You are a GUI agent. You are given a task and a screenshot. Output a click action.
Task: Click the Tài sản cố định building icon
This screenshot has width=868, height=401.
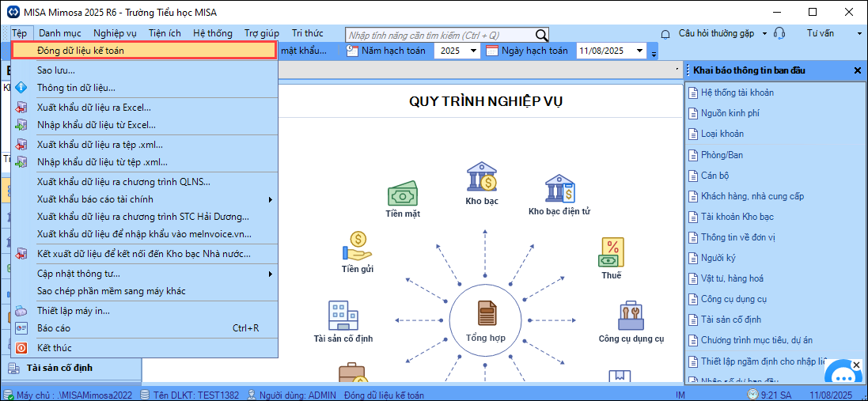coord(343,316)
